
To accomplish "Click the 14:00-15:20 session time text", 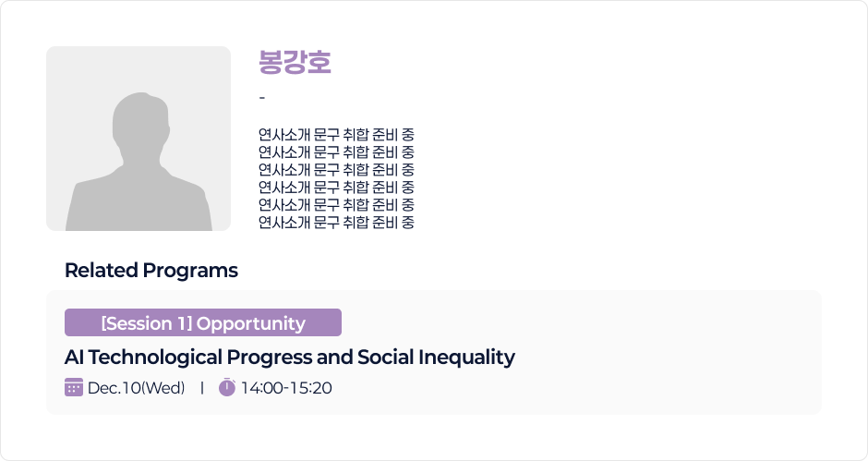I will pyautogui.click(x=285, y=388).
